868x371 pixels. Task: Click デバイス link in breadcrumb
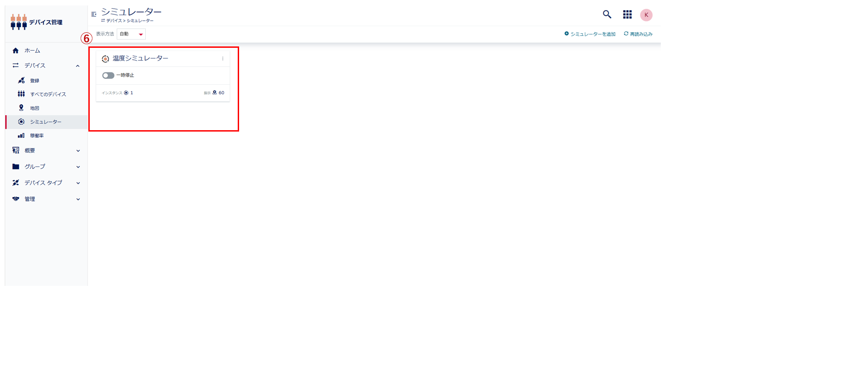pos(114,21)
